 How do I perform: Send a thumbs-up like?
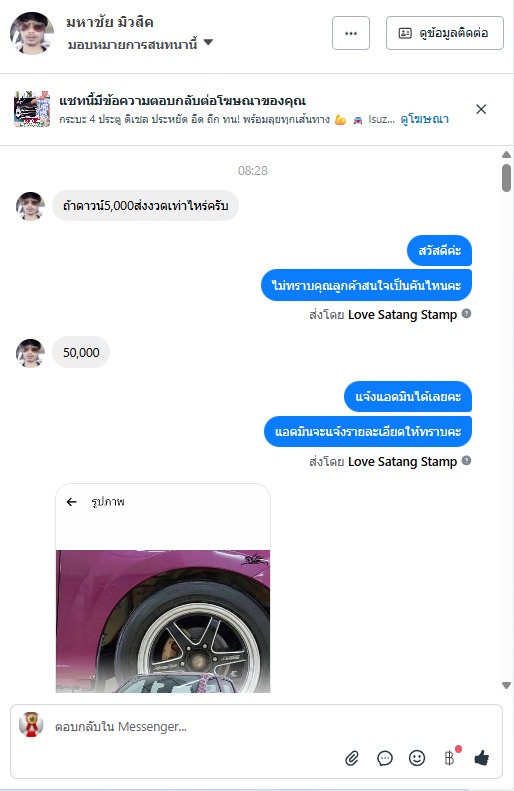[x=482, y=758]
